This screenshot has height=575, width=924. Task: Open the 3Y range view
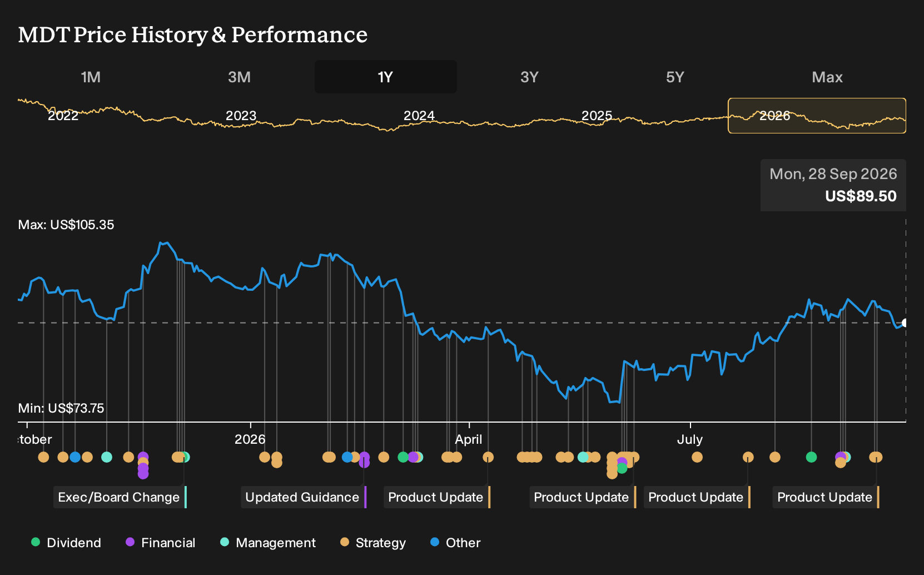click(529, 77)
